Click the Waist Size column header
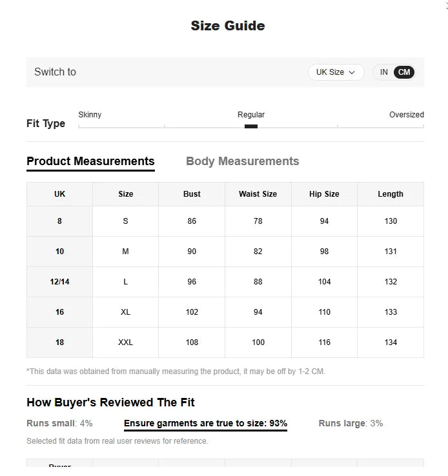Viewport: 448px width, 476px height. coord(258,194)
